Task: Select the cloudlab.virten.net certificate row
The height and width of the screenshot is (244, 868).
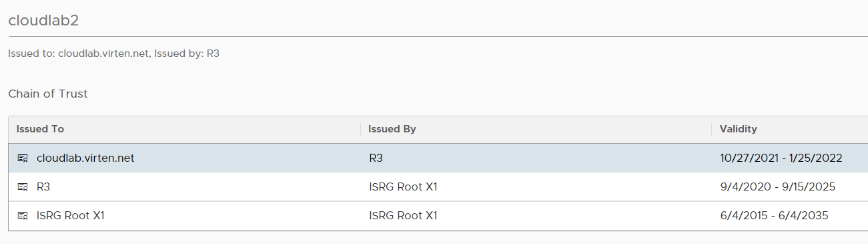Action: (x=438, y=158)
